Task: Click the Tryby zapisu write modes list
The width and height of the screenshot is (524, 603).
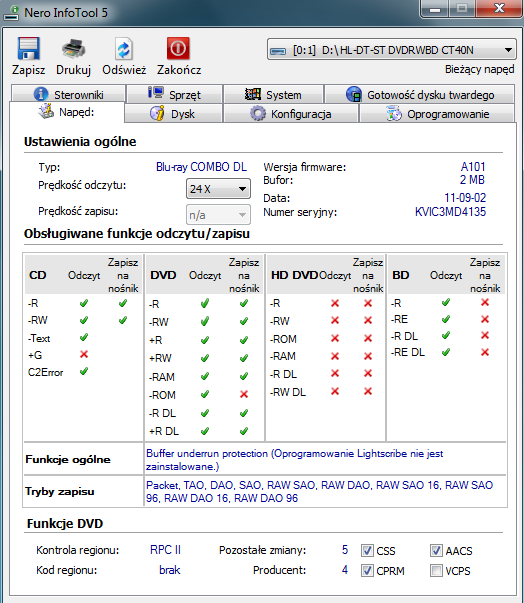Action: point(319,491)
